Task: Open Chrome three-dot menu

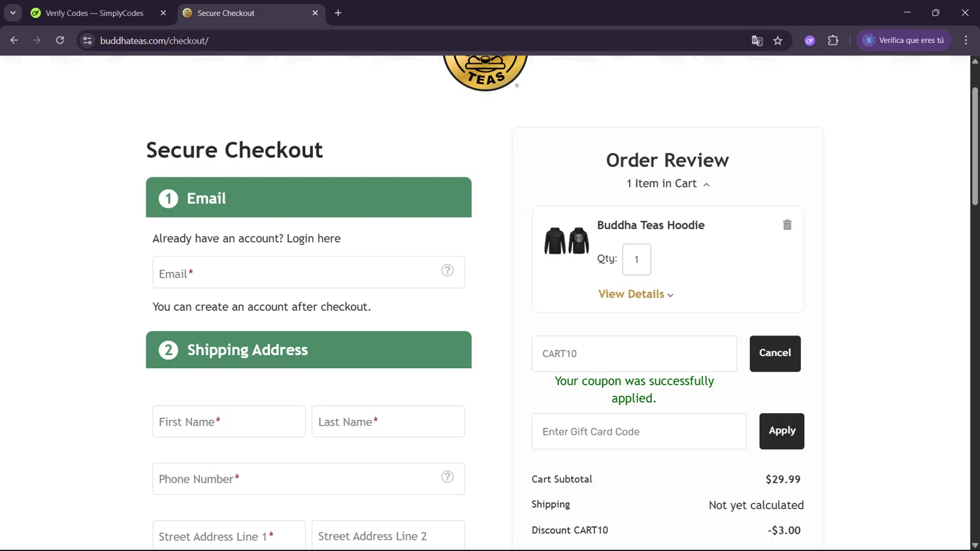Action: [x=966, y=40]
